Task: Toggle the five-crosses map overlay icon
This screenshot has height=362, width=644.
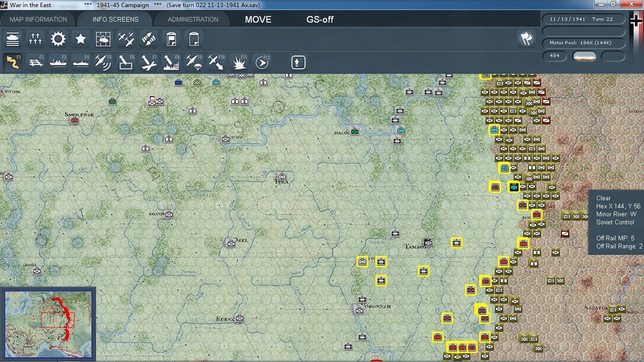Action: pyautogui.click(x=36, y=39)
